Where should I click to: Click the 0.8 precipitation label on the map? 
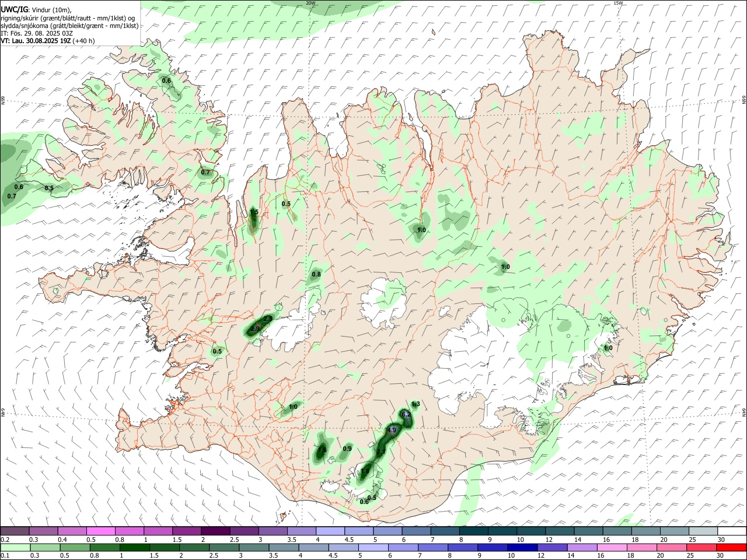tap(316, 274)
